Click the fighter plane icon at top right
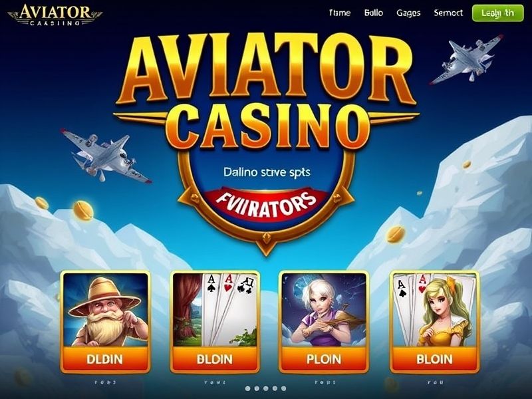The width and height of the screenshot is (532, 399). point(465,59)
